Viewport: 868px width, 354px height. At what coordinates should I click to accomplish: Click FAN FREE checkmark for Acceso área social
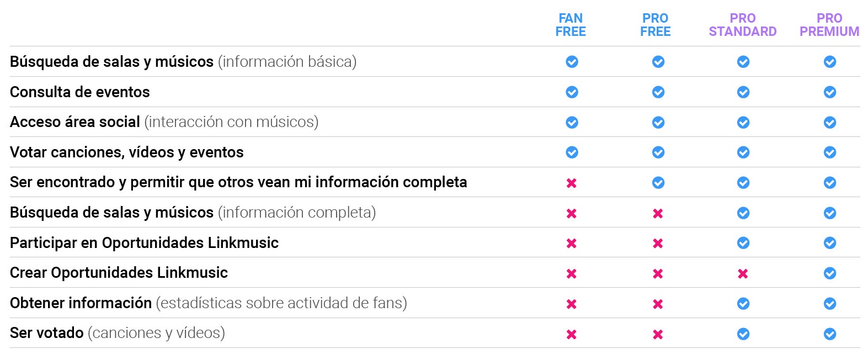[572, 123]
